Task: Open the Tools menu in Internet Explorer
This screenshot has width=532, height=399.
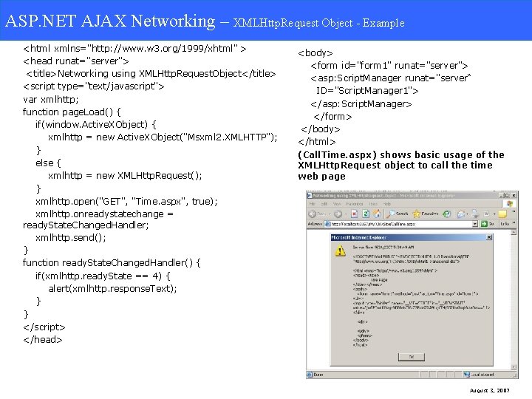Action: point(373,204)
